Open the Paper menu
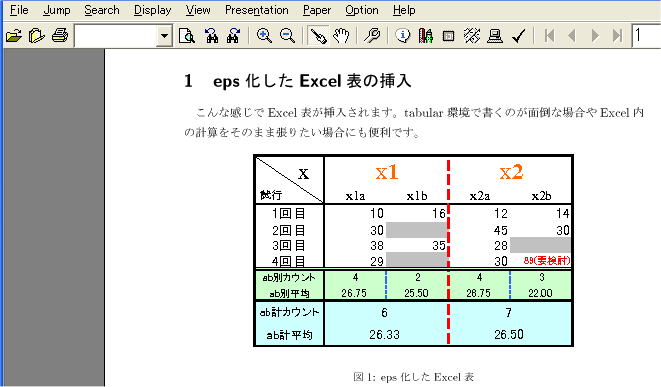This screenshot has width=661, height=387. click(317, 10)
